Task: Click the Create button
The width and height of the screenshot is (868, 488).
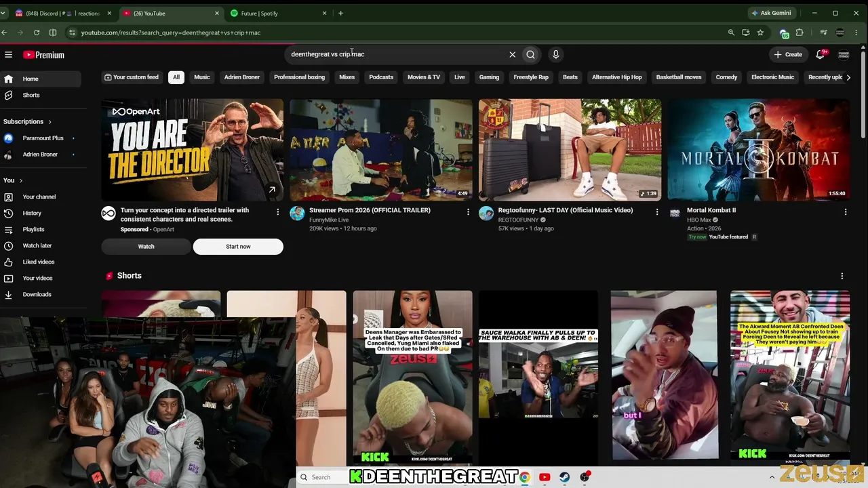Action: pyautogui.click(x=788, y=54)
